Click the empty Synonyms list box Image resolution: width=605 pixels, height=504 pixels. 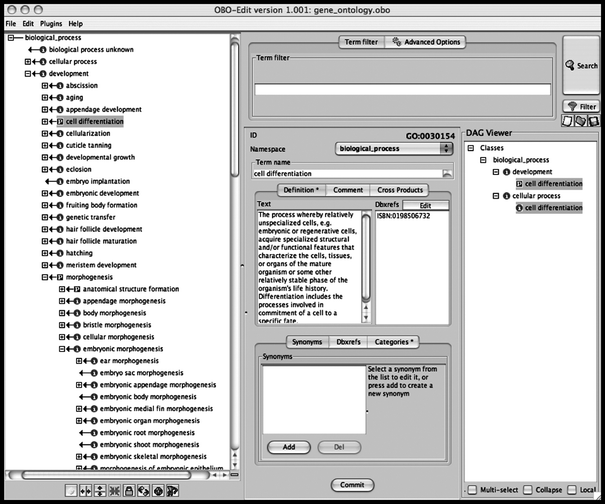coord(314,400)
